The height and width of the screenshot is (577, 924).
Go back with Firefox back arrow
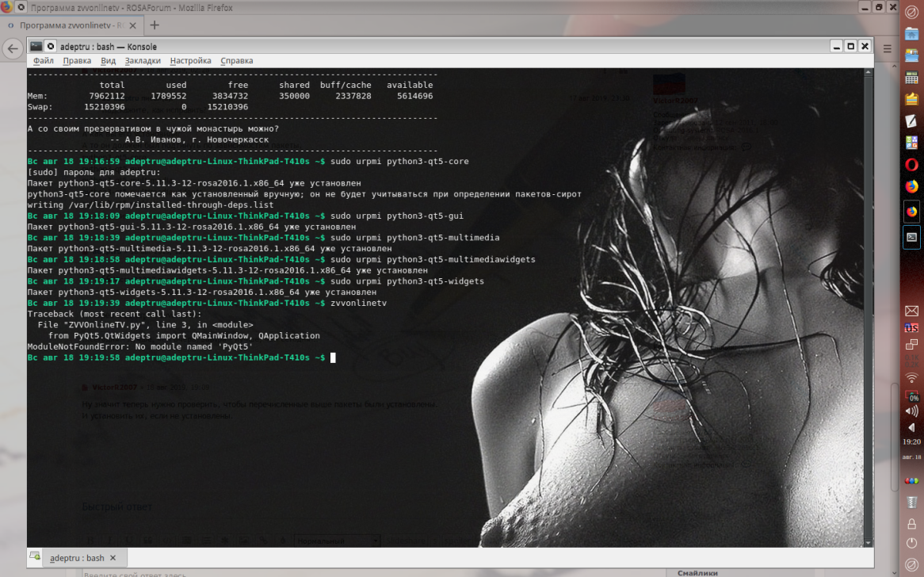click(x=12, y=48)
